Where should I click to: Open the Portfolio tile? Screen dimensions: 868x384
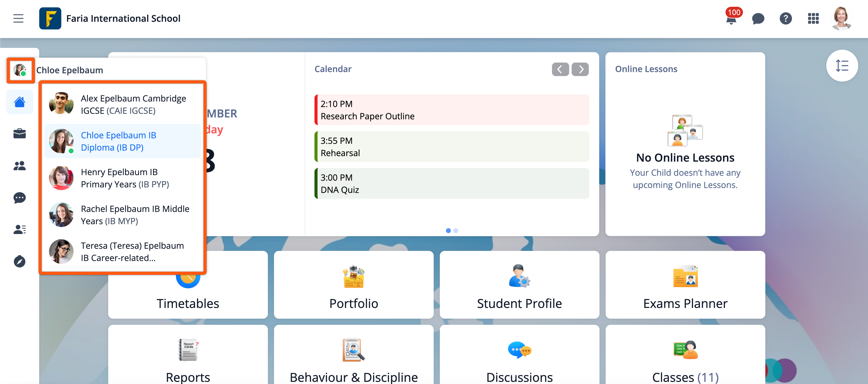(x=353, y=285)
